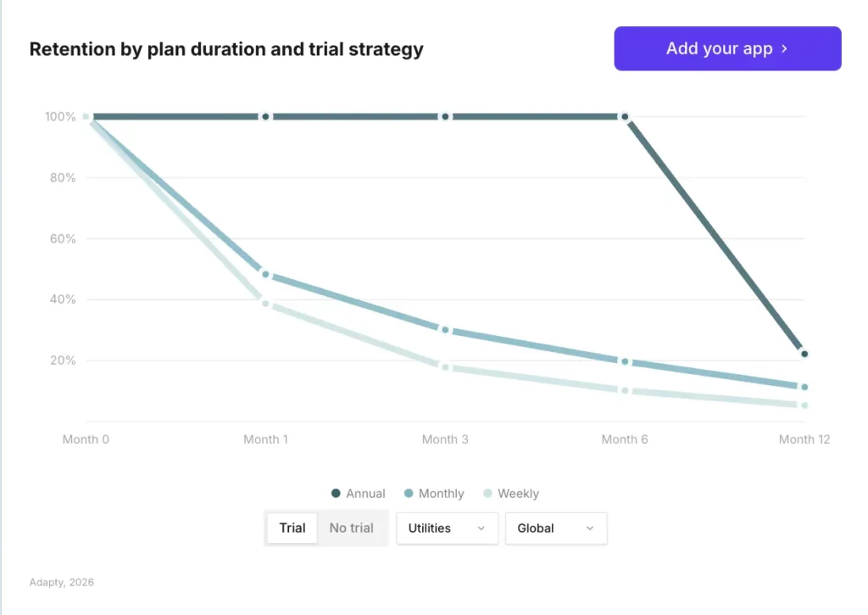This screenshot has height=615, width=868.
Task: Click the Annual data point at Month 6
Action: tap(625, 116)
